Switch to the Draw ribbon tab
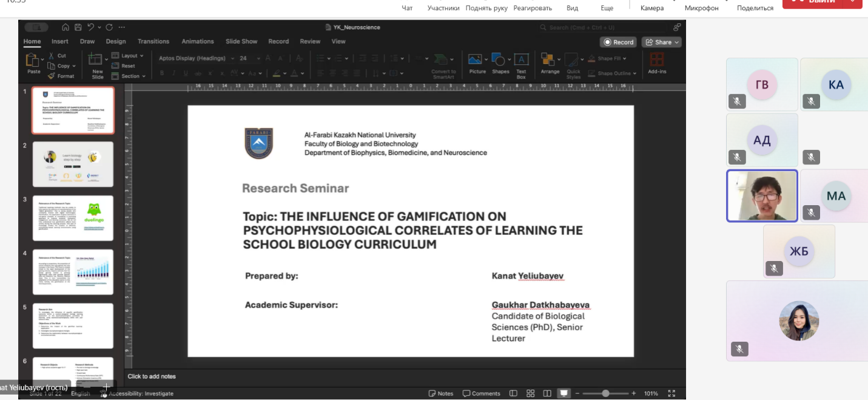 [87, 41]
